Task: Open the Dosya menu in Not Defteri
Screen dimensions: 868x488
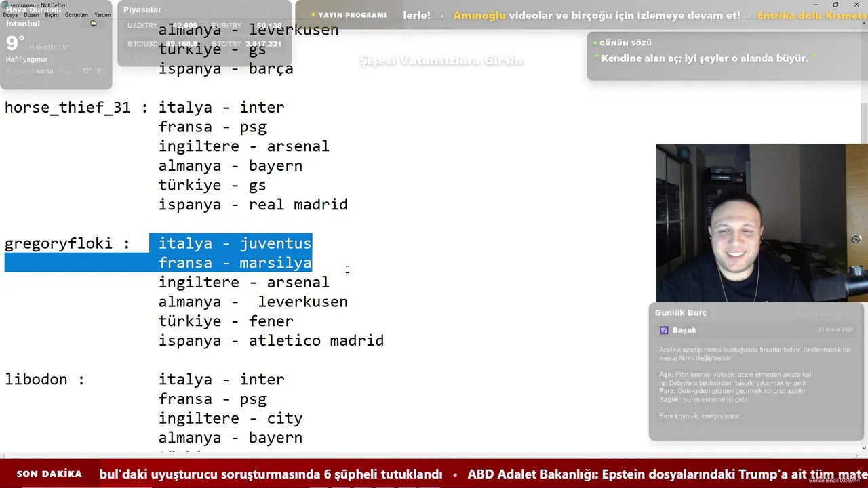Action: pyautogui.click(x=10, y=15)
